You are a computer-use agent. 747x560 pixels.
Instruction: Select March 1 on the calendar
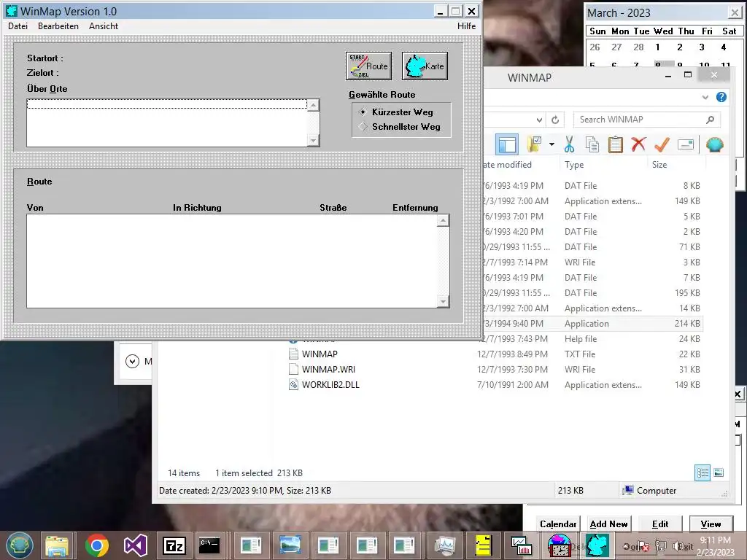coord(657,47)
